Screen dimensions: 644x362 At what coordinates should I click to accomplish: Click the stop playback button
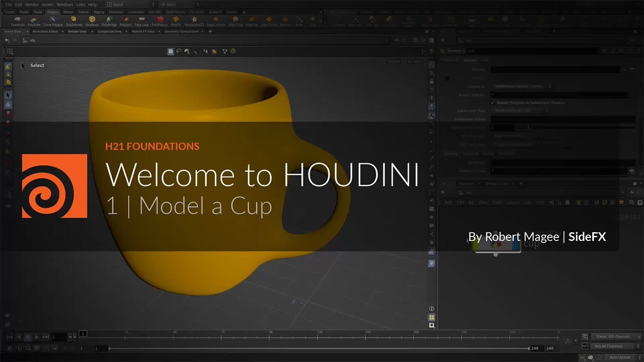28,337
